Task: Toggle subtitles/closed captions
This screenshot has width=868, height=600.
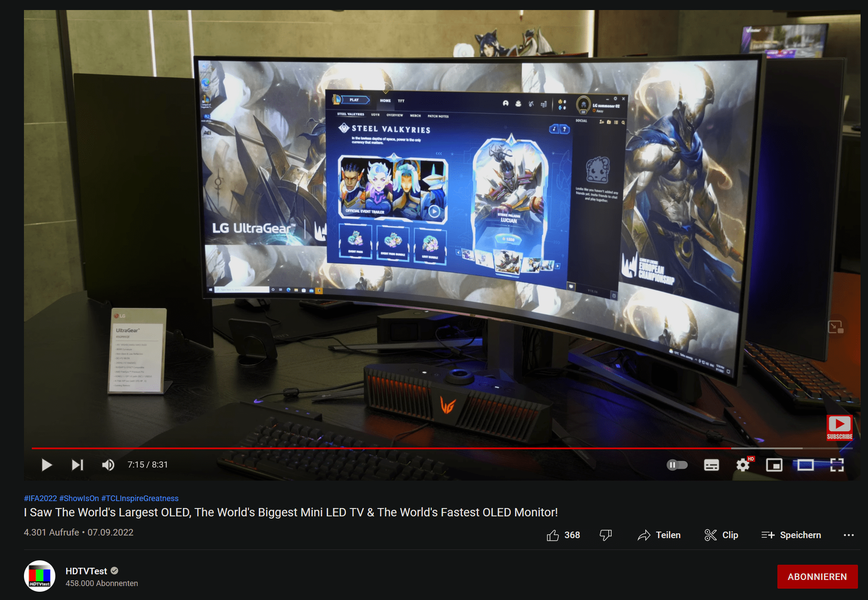Action: tap(711, 465)
